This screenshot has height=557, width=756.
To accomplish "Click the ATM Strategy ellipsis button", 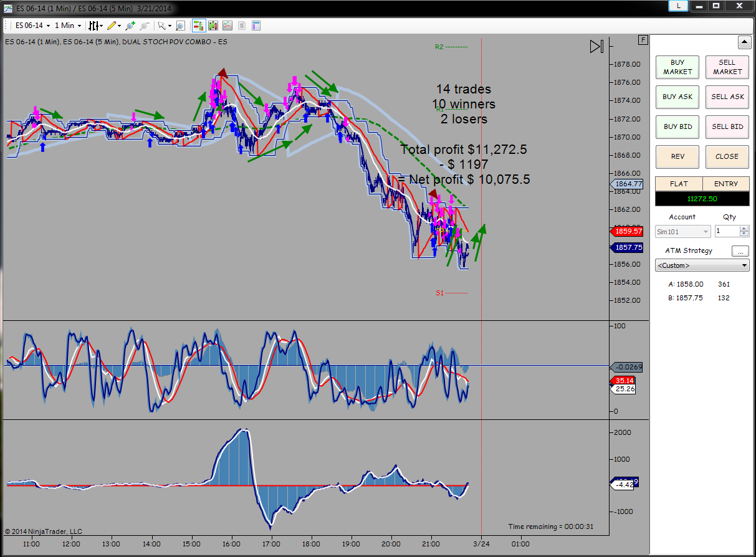I will click(x=740, y=251).
